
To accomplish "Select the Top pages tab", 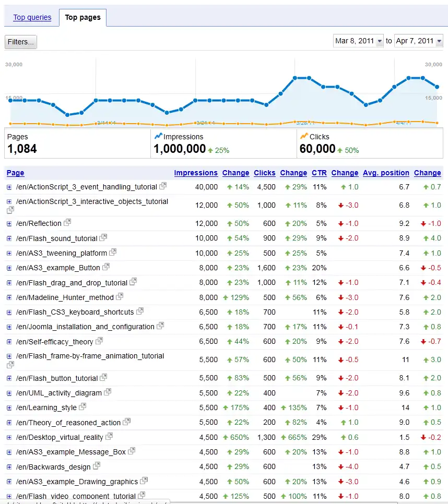I will point(82,17).
